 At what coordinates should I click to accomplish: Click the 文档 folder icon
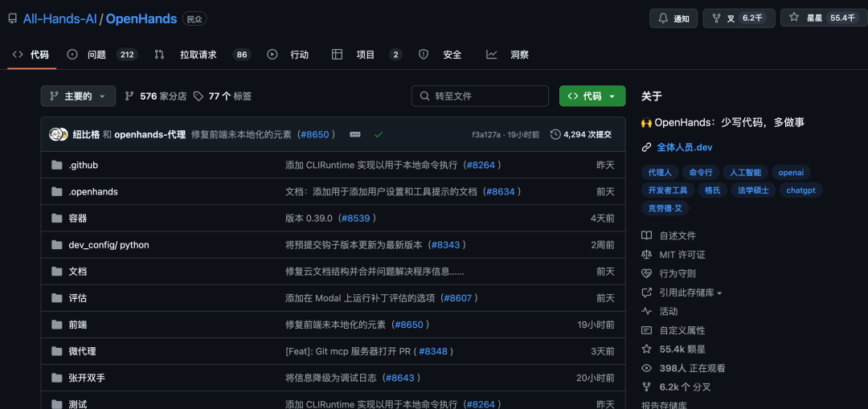coord(56,271)
